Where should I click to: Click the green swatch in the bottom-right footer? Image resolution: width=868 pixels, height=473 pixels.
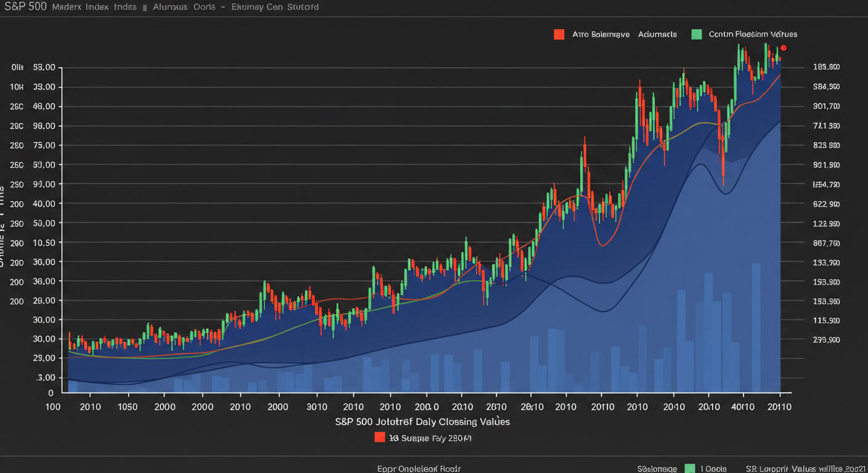point(690,469)
